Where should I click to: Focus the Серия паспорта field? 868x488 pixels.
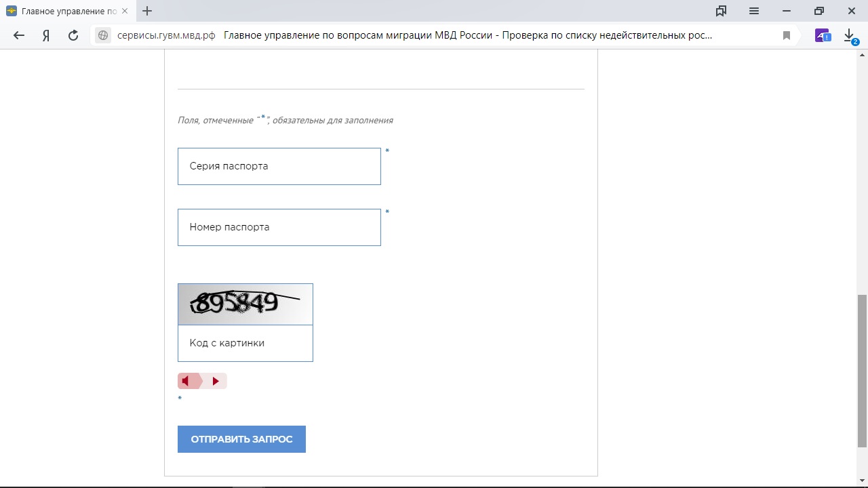pos(279,166)
